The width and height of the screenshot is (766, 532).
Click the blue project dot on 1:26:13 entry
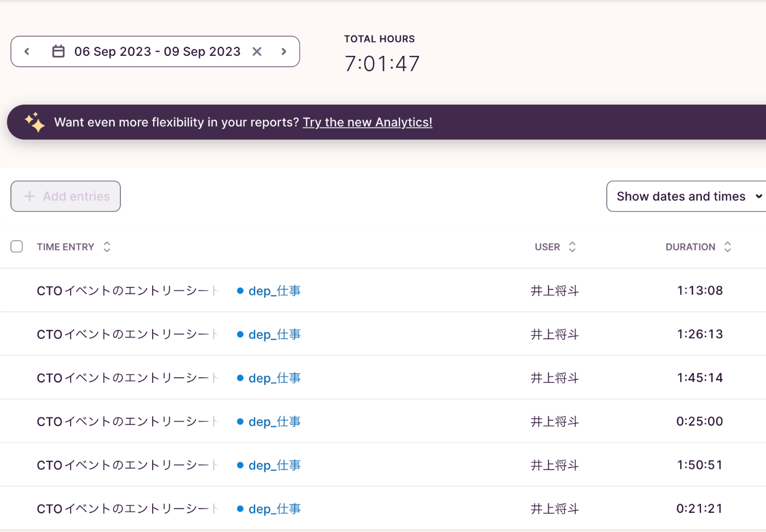pos(240,334)
